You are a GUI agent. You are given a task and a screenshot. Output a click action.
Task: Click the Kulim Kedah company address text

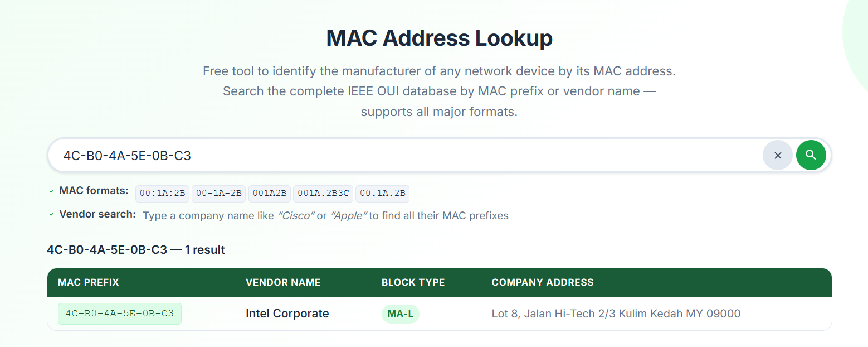(x=616, y=314)
